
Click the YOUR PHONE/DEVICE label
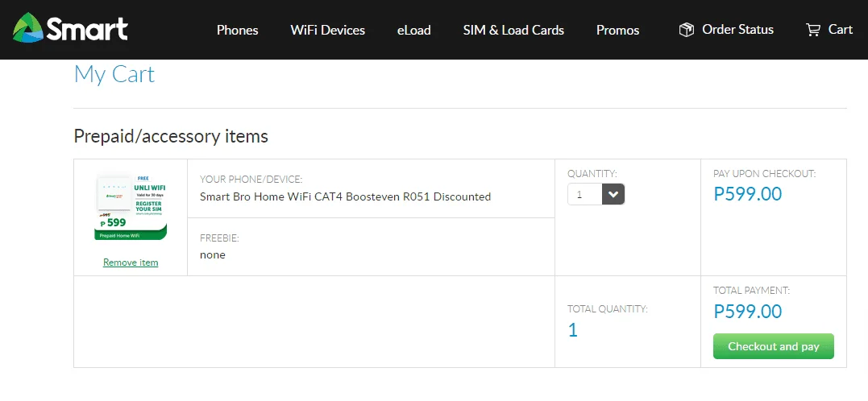pyautogui.click(x=251, y=180)
